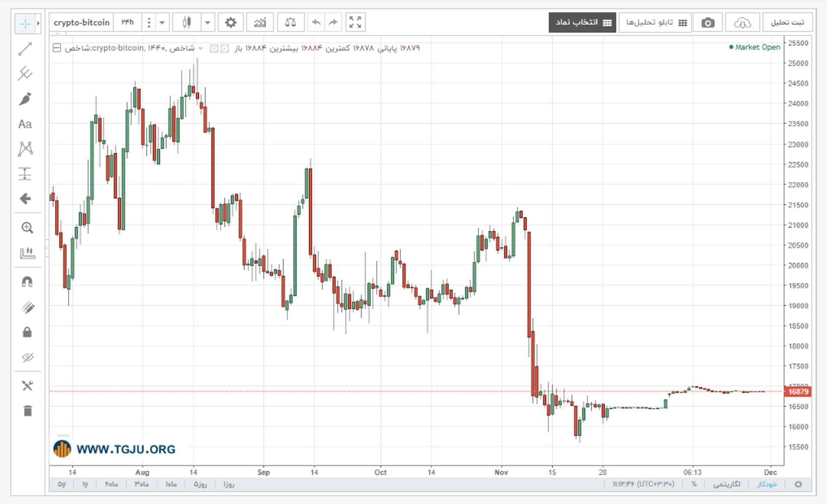The image size is (827, 504).
Task: Toggle the magnet mode for drawings
Action: click(x=27, y=282)
